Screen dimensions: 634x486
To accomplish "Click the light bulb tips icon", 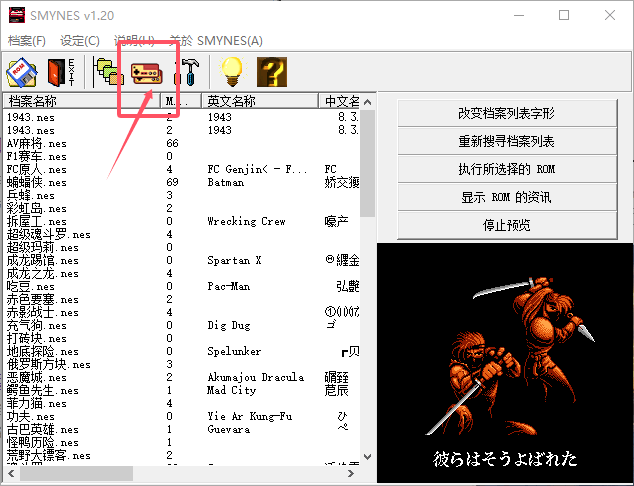I will tap(232, 71).
